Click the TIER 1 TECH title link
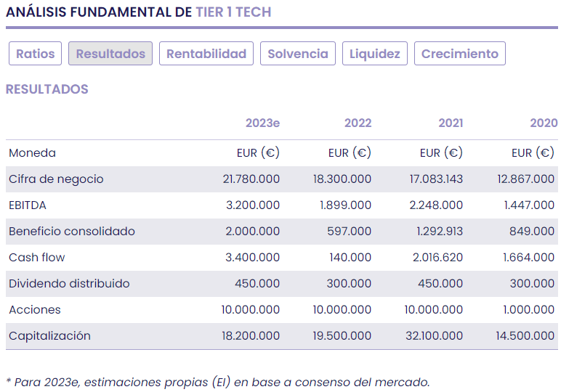This screenshot has width=561, height=392. tap(233, 12)
